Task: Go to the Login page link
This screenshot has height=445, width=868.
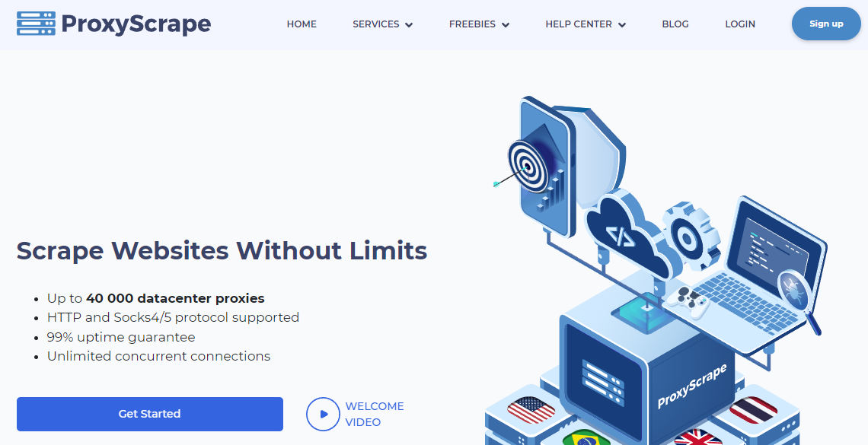Action: coord(740,24)
